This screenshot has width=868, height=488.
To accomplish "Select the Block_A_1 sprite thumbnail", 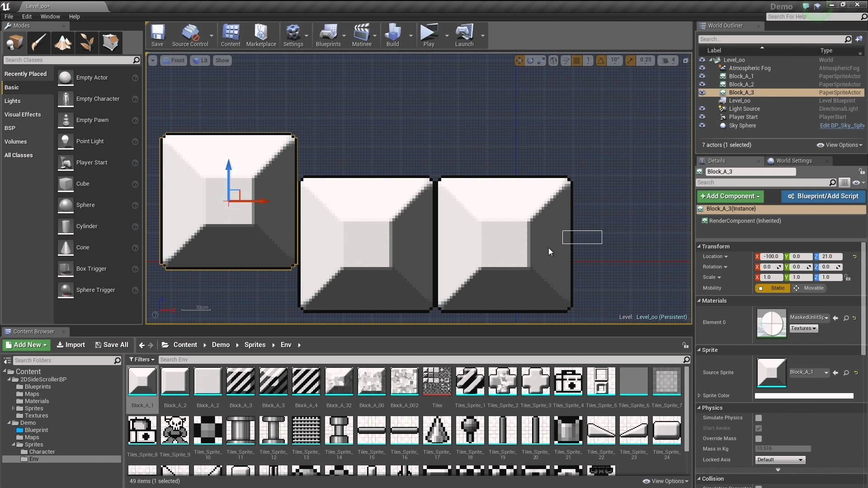I will [x=142, y=382].
